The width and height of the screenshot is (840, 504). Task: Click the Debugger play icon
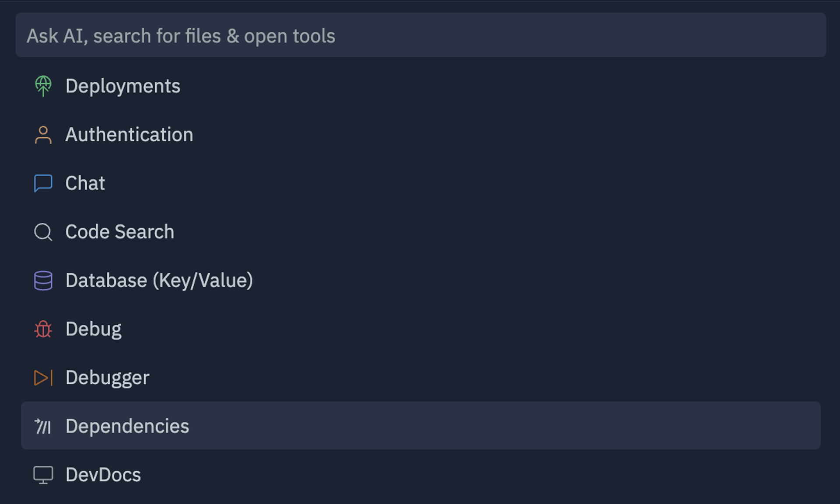point(43,378)
